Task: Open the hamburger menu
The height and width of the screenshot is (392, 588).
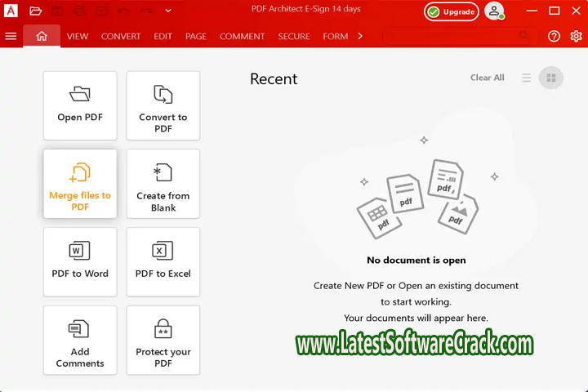Action: click(x=11, y=36)
